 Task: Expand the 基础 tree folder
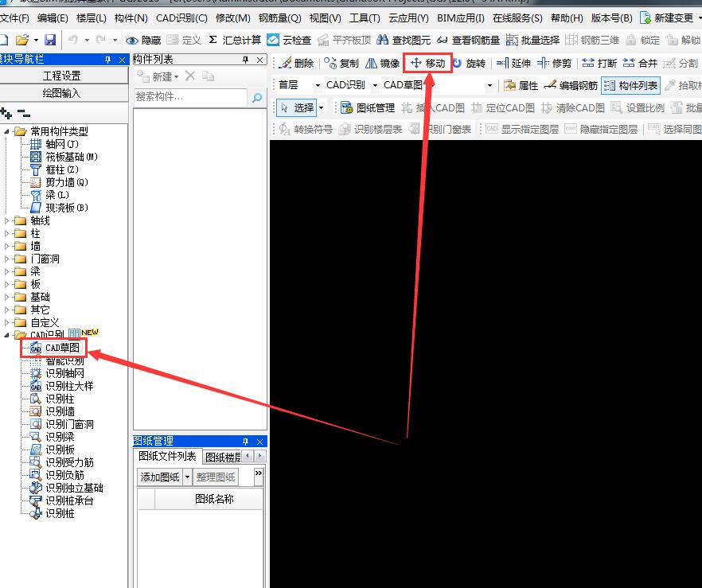[6, 297]
